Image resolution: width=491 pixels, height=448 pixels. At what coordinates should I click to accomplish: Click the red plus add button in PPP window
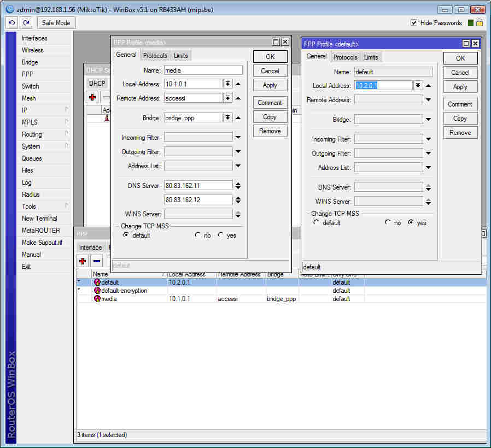tap(83, 261)
